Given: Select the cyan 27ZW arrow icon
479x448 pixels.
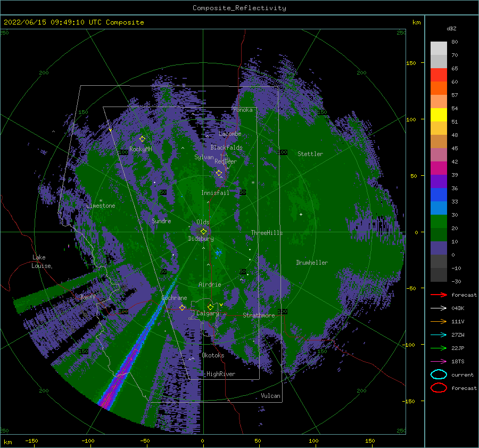Looking at the screenshot, I should coord(439,335).
